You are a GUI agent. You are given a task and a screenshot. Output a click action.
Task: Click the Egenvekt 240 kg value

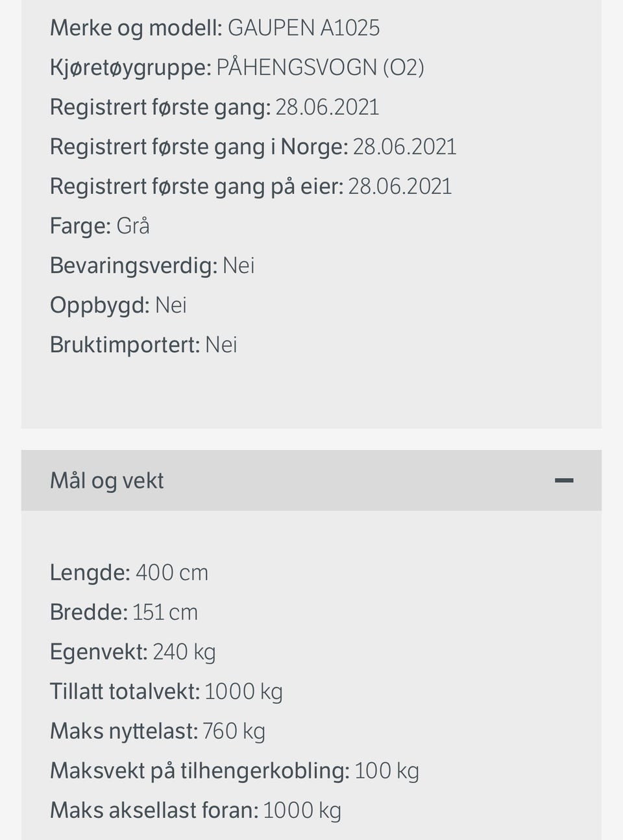[184, 652]
